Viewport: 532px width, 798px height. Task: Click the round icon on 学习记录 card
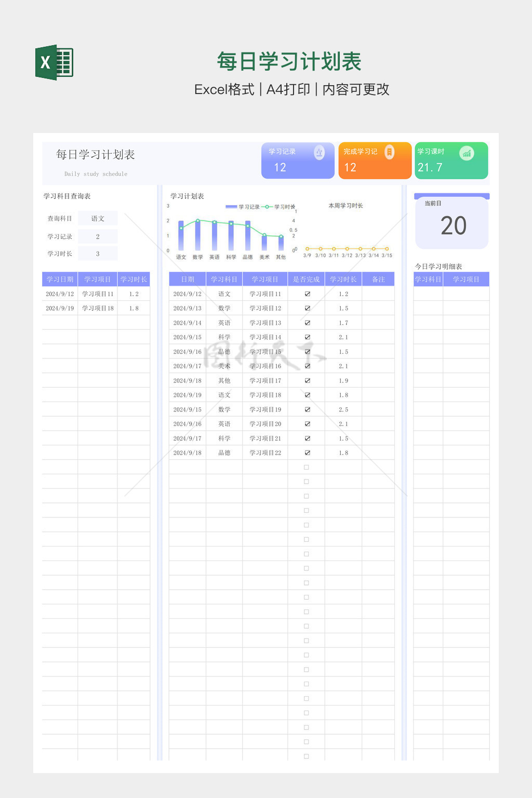click(319, 152)
